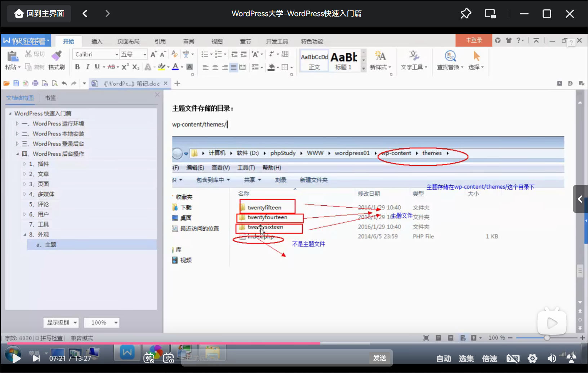Expand 一、WordPress 运行环境 outline node
This screenshot has width=588, height=373.
tap(17, 124)
